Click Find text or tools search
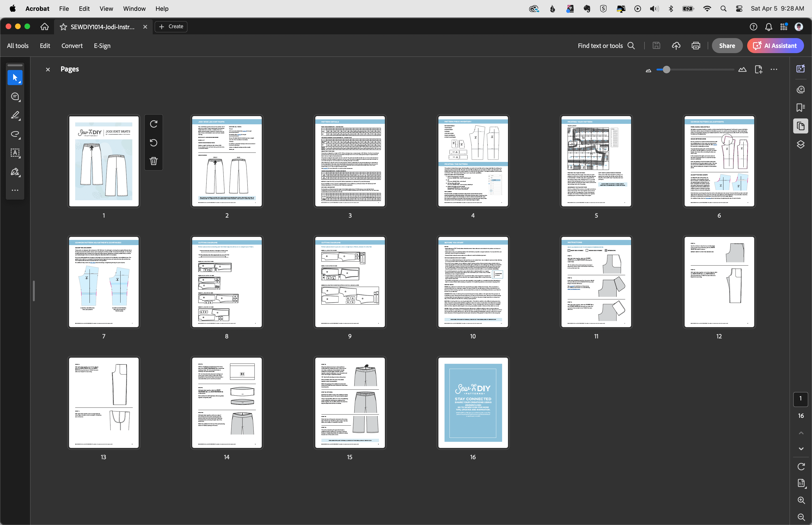The image size is (812, 525). click(x=606, y=46)
